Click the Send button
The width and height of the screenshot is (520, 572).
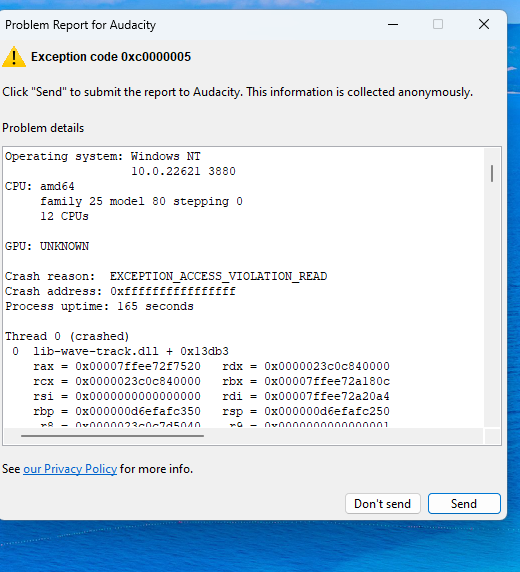tap(464, 503)
